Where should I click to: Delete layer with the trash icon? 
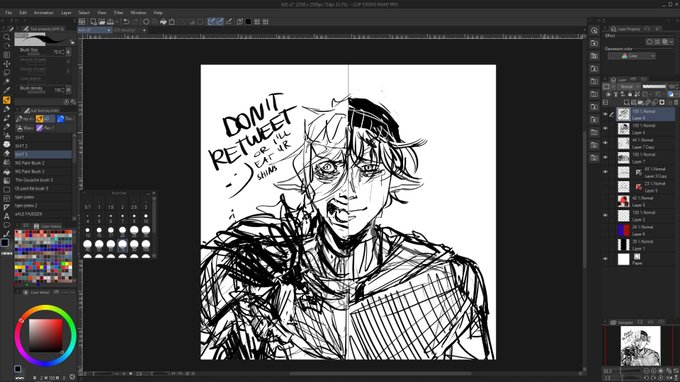(x=676, y=102)
